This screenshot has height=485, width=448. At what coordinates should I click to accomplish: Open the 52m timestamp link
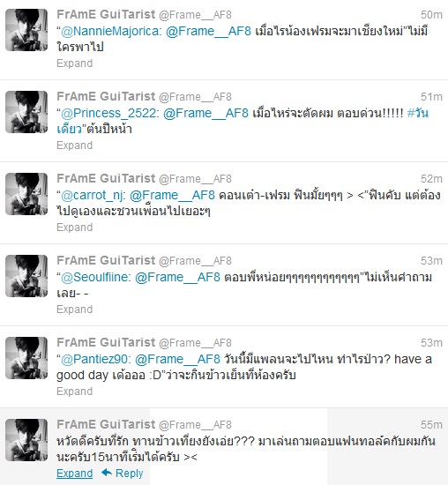point(431,179)
